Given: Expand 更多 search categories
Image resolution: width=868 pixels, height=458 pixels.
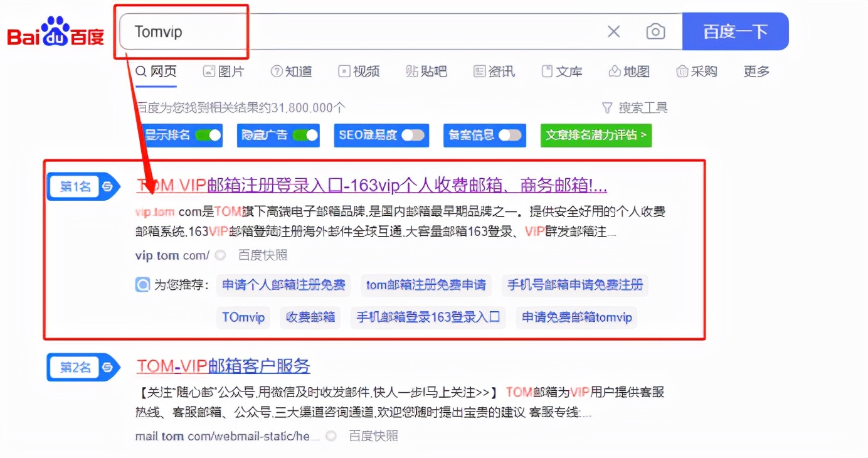Looking at the screenshot, I should [x=756, y=72].
